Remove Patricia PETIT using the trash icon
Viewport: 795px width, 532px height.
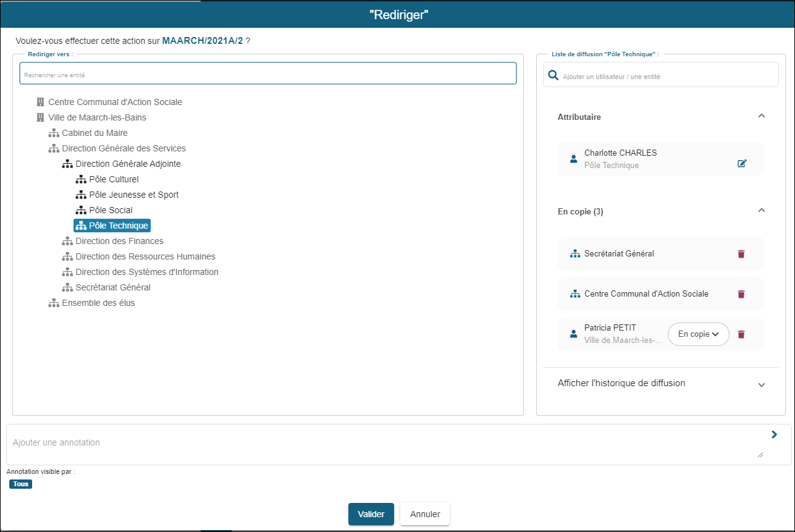point(741,334)
